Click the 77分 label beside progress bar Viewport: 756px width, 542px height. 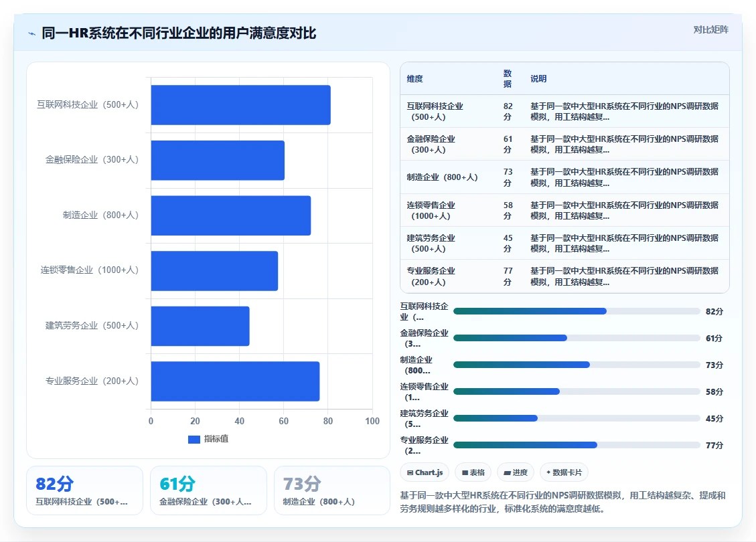tap(714, 446)
